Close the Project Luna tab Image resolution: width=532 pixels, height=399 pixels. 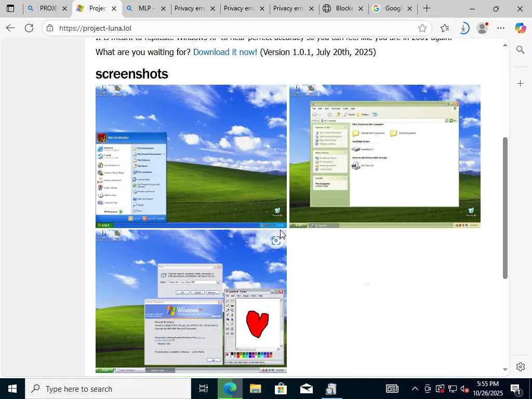point(114,9)
